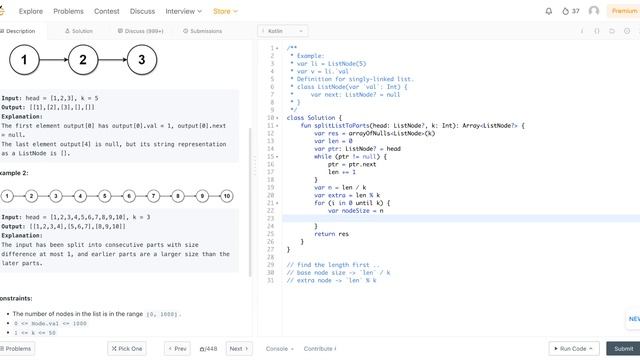
Task: Click the LeetCode logo
Action: 2,11
